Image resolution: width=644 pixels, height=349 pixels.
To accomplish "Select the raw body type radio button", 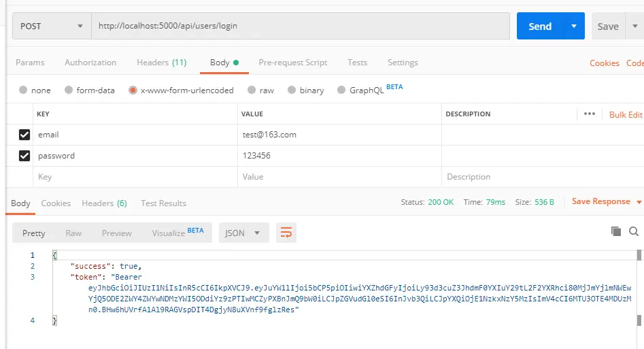I will (x=252, y=90).
